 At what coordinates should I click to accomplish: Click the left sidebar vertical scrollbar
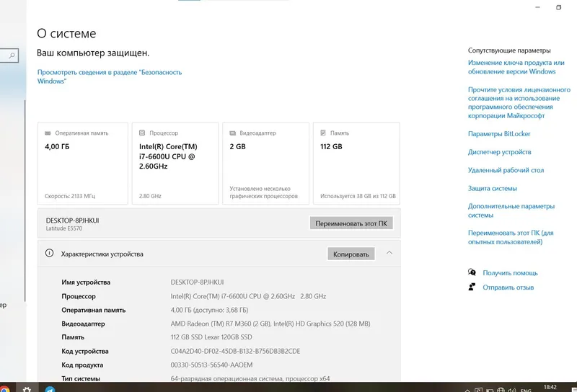(x=25, y=200)
